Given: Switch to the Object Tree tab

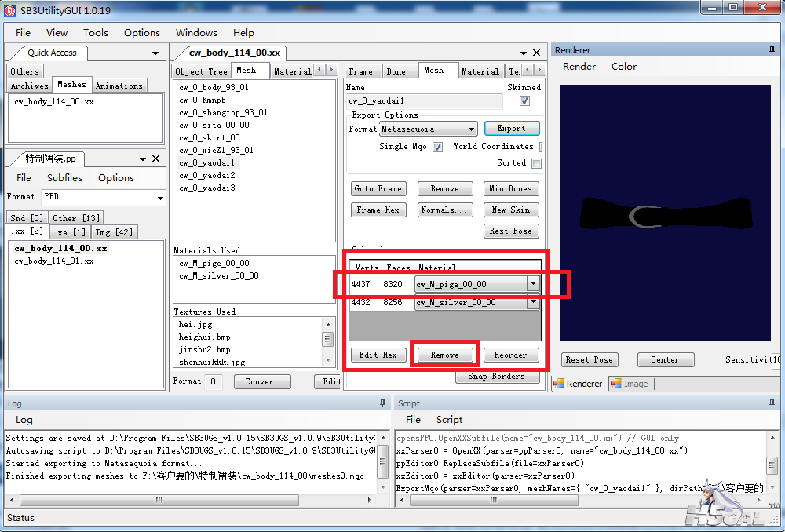Looking at the screenshot, I should [201, 71].
